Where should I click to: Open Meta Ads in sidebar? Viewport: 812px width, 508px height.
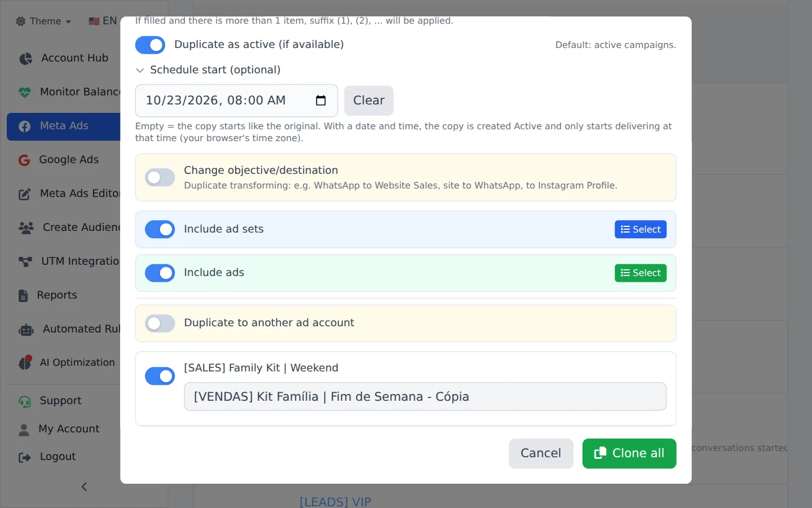[x=64, y=126]
